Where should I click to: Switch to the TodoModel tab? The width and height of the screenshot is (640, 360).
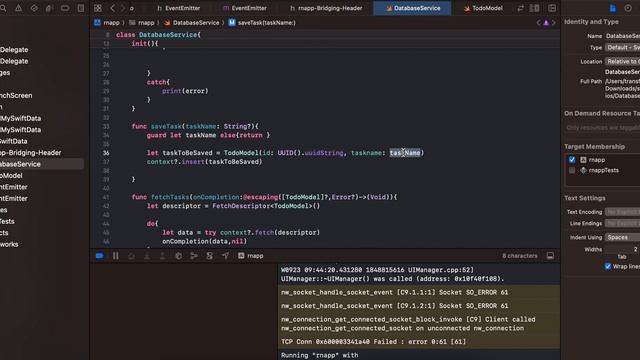(483, 8)
